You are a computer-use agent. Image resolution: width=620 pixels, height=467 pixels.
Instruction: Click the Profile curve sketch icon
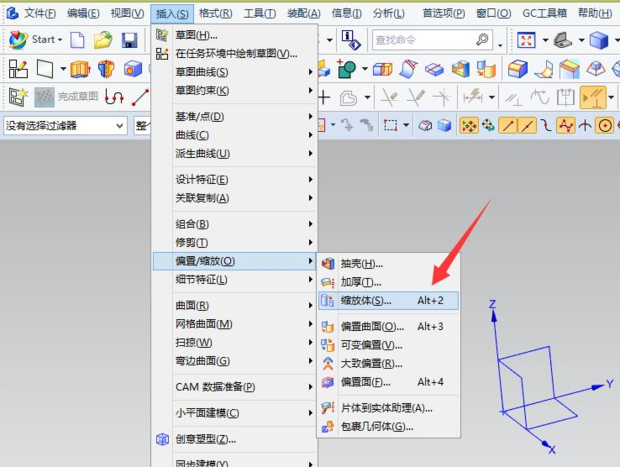tap(114, 97)
